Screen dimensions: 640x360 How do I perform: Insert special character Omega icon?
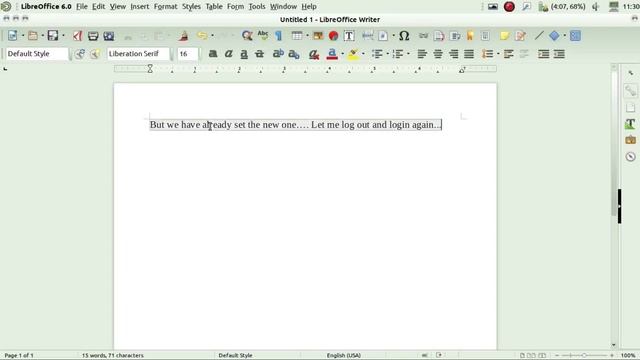[404, 36]
